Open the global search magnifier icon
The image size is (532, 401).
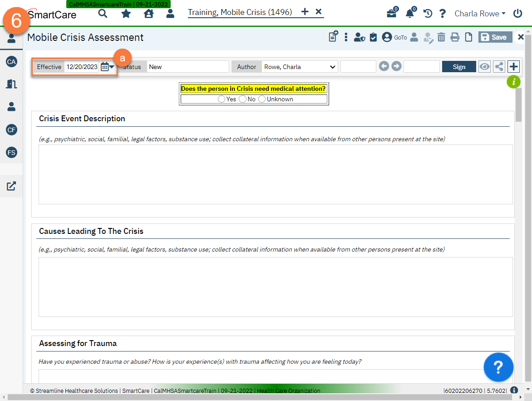pyautogui.click(x=103, y=14)
